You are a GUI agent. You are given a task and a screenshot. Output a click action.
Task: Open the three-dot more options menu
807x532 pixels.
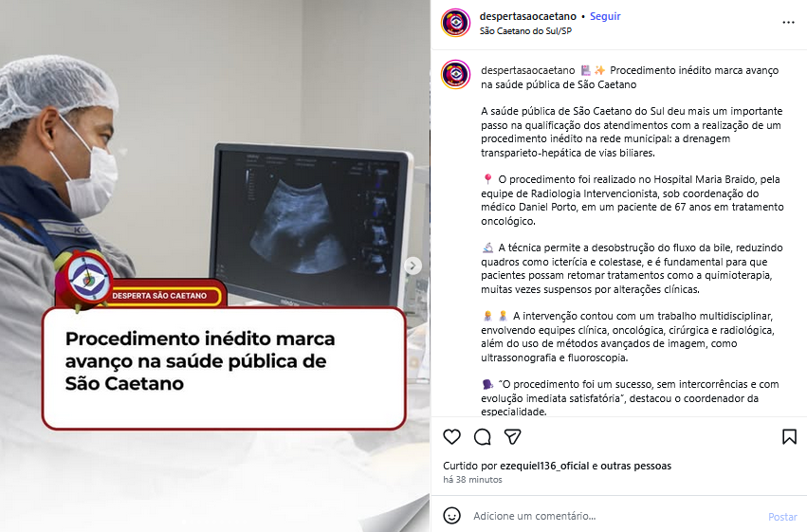click(788, 23)
